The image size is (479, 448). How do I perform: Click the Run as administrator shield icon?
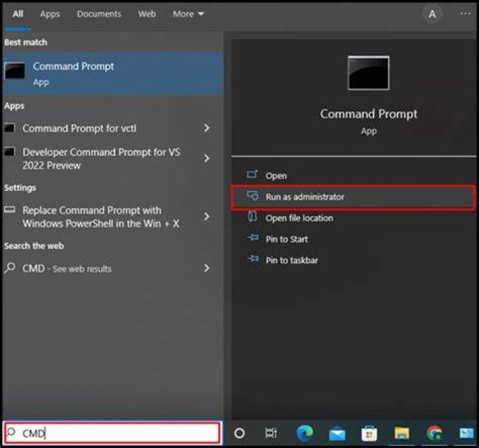click(253, 196)
